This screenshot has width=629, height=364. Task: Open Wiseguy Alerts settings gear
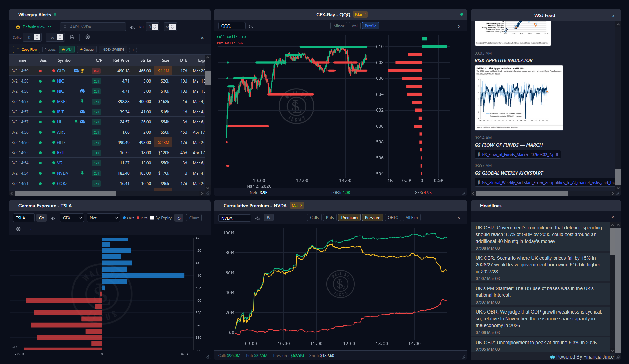point(88,37)
